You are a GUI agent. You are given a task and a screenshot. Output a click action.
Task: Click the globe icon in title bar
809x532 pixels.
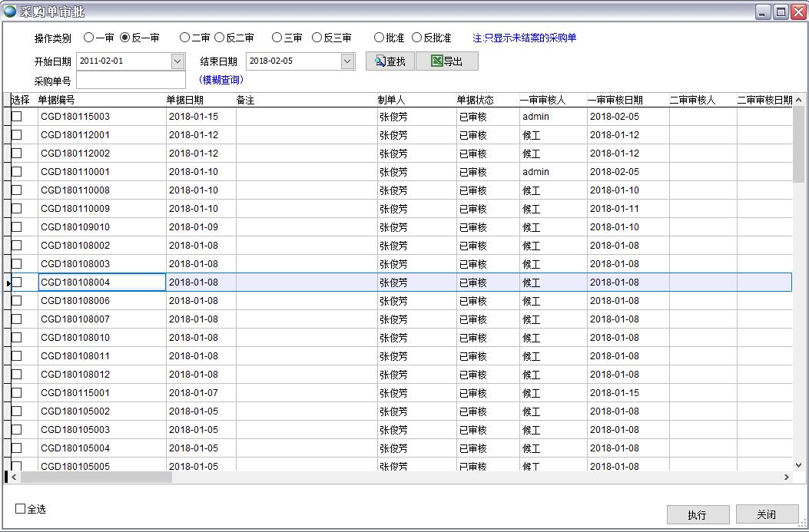pos(10,12)
